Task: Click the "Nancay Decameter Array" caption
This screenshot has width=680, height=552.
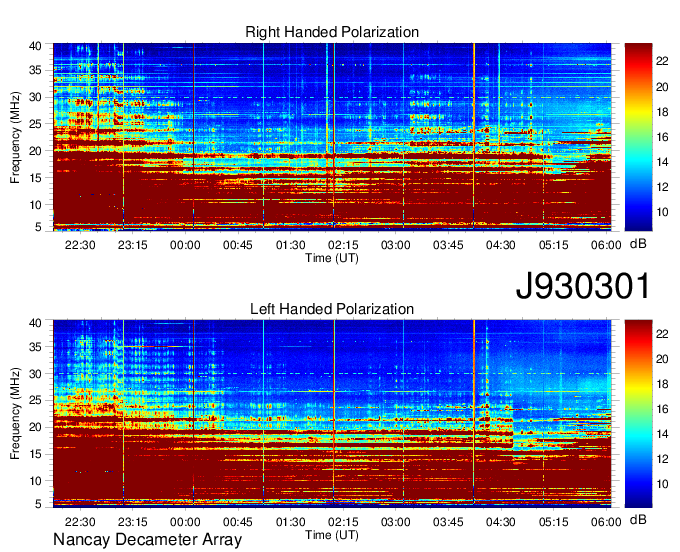Action: pyautogui.click(x=147, y=540)
